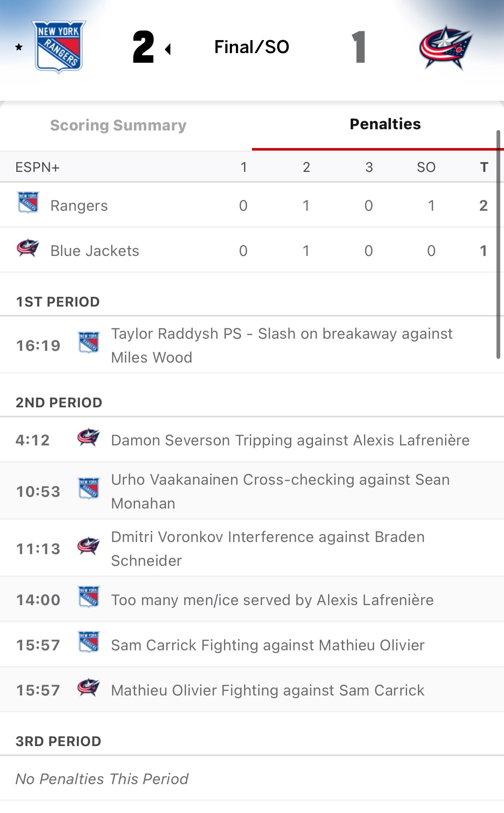Tap Sam Carrick Fighting penalty entry
The height and width of the screenshot is (813, 504).
click(x=267, y=645)
